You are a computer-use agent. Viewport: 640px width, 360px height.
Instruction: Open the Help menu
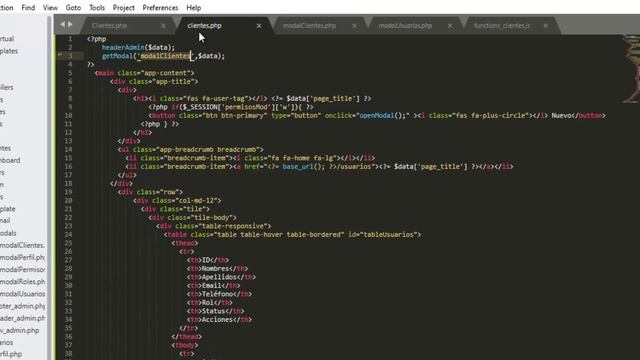click(x=193, y=7)
